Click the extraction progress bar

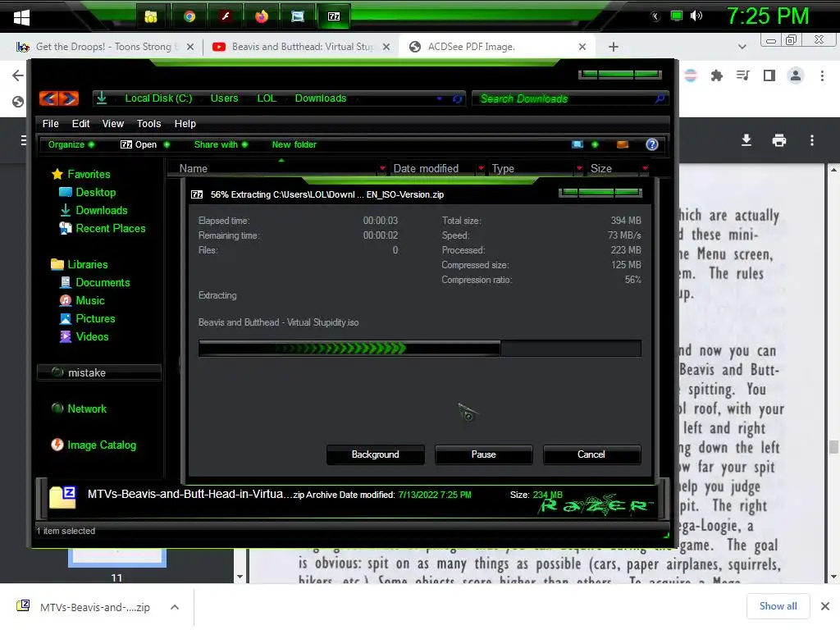[419, 349]
